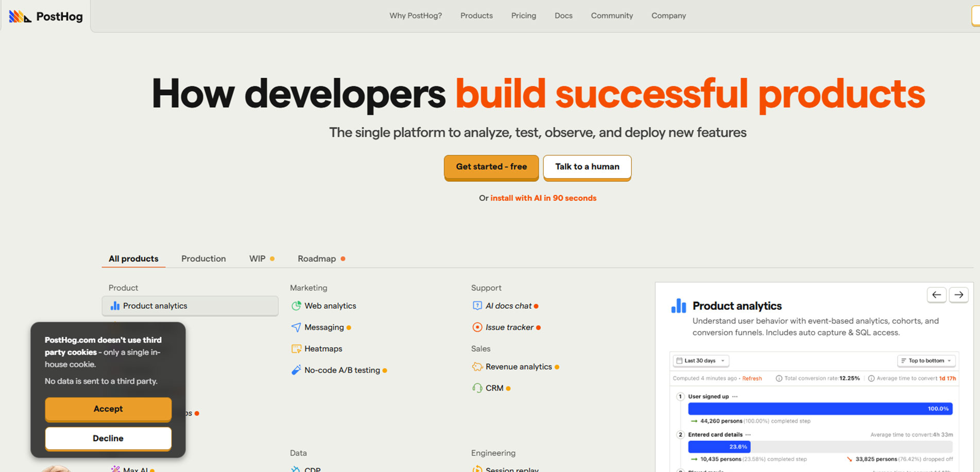Open Heatmaps product

[x=323, y=349]
